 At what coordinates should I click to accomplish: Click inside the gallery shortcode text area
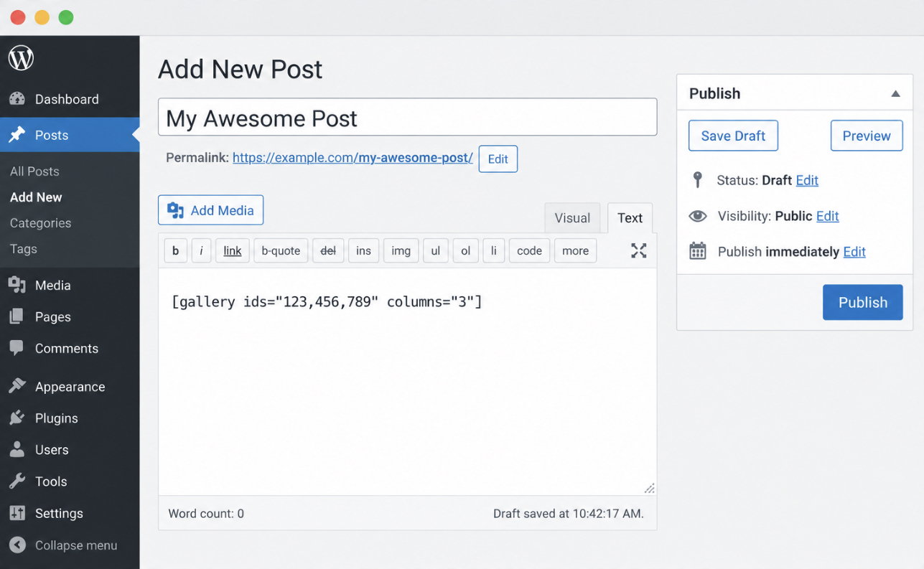[407, 382]
